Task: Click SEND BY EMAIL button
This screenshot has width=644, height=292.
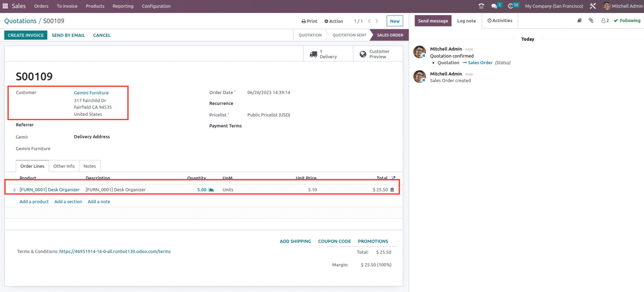Action: tap(68, 35)
